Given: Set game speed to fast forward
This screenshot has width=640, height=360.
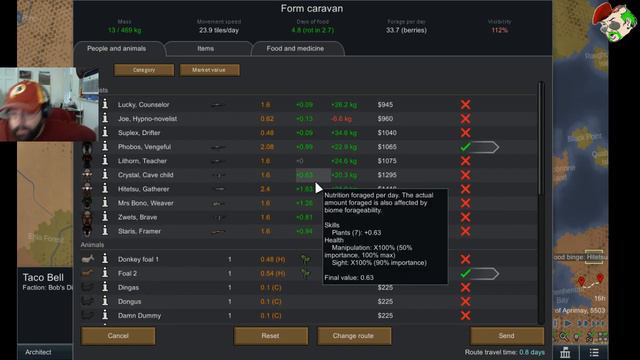Looking at the screenshot, I should click(x=583, y=323).
